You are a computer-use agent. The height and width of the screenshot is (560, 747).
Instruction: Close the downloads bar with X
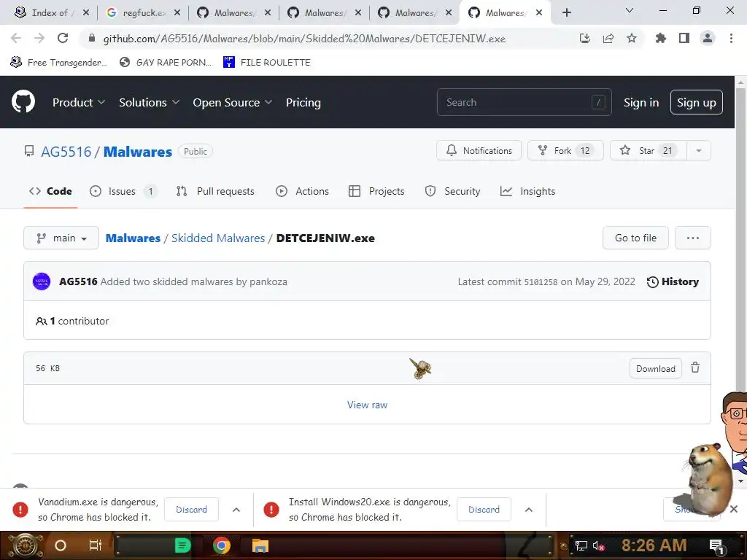(734, 509)
